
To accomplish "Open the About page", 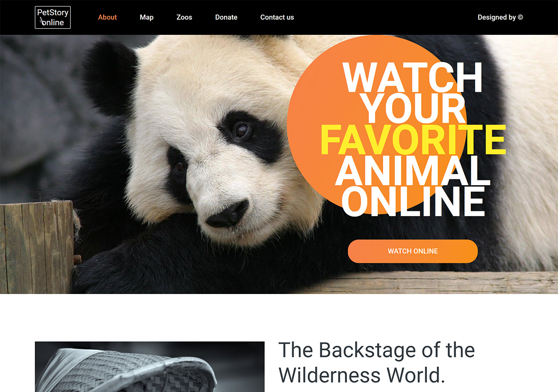I will [107, 17].
